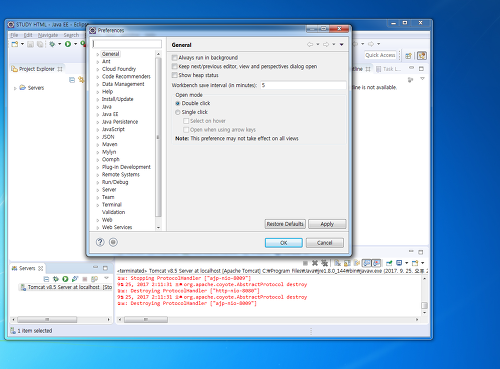Click the Restore Defaults button
500x369 pixels.
[x=285, y=224]
